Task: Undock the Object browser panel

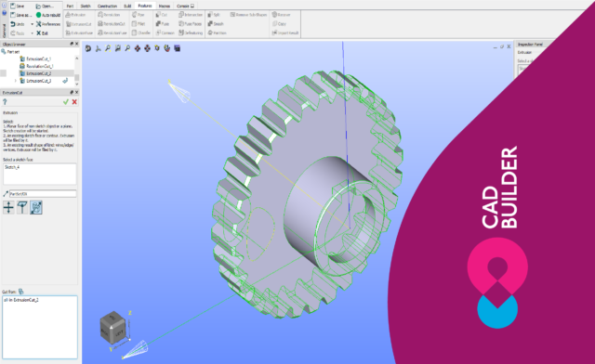Action: (72, 44)
